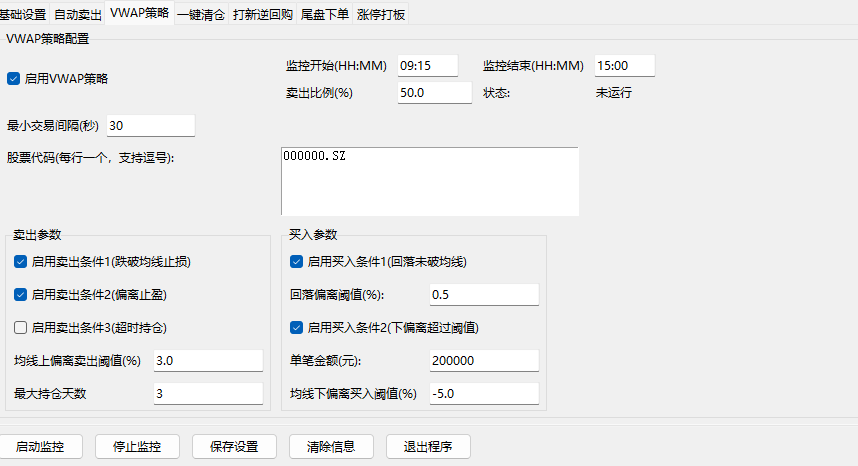Click the 单笔金额(元) input field
858x466 pixels.
[x=484, y=360]
